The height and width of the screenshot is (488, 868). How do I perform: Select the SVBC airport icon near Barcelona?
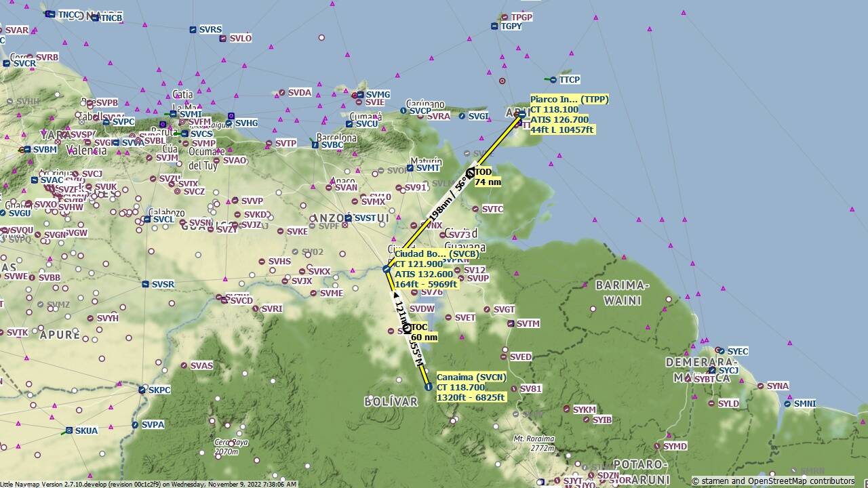tap(315, 144)
